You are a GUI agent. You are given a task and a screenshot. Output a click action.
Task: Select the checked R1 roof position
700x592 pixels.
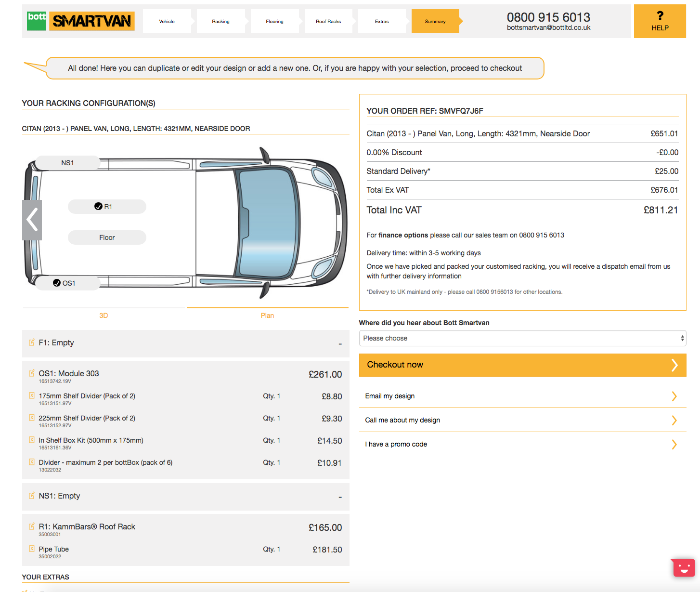[x=107, y=207]
